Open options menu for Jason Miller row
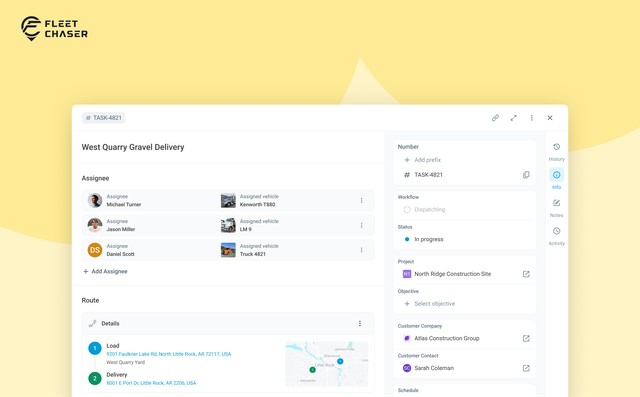Screen dimensions: 640x397 [x=361, y=225]
